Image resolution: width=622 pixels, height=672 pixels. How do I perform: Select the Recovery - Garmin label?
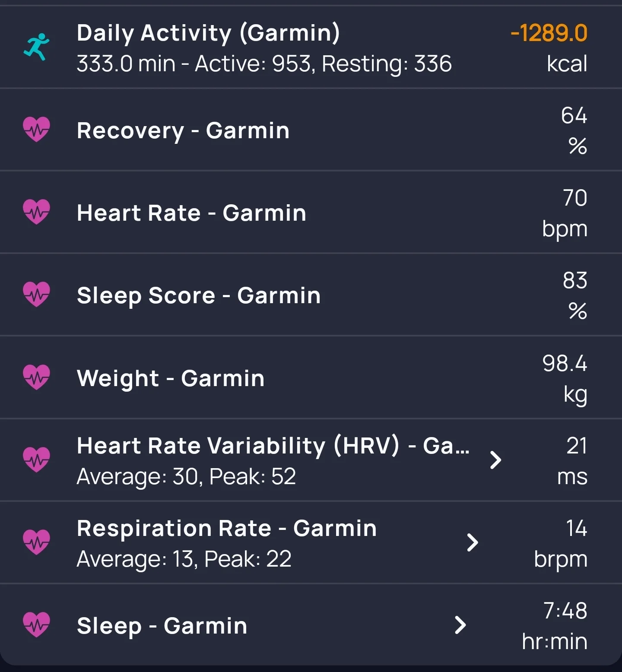(x=183, y=130)
